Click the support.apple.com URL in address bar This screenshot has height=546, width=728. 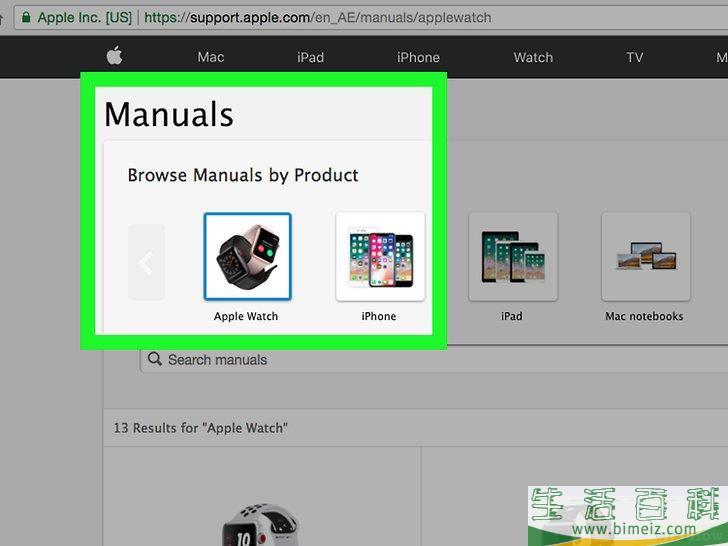[318, 18]
